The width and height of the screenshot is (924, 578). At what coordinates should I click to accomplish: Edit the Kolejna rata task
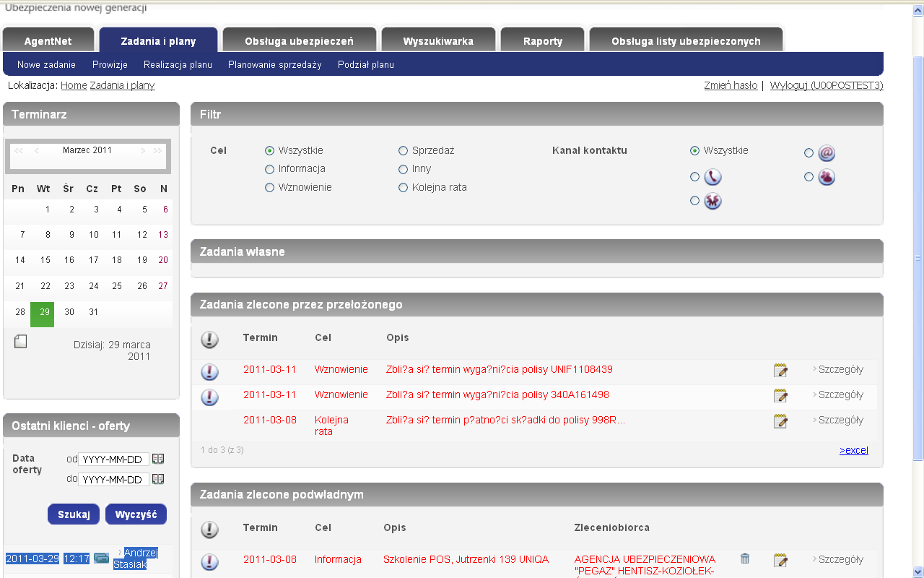780,421
